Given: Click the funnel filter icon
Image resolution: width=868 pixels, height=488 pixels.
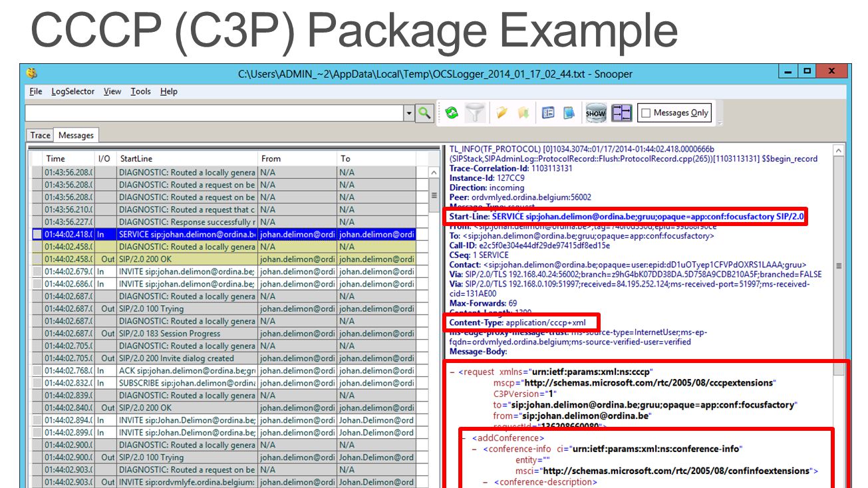Looking at the screenshot, I should point(474,113).
